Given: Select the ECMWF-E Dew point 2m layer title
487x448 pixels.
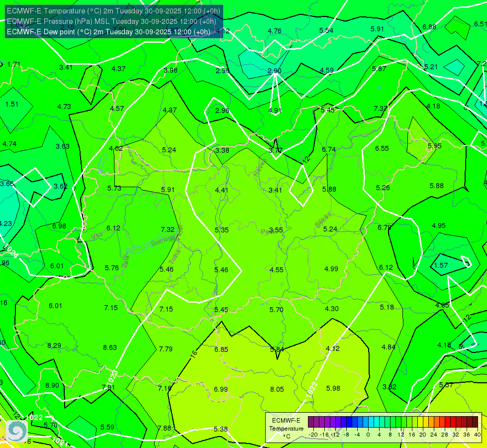Looking at the screenshot, I should [x=108, y=32].
